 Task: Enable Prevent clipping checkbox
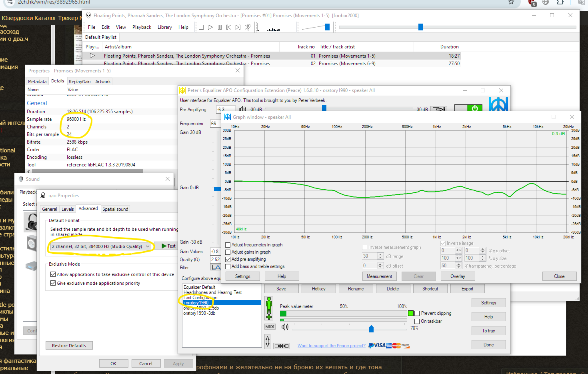pyautogui.click(x=417, y=313)
